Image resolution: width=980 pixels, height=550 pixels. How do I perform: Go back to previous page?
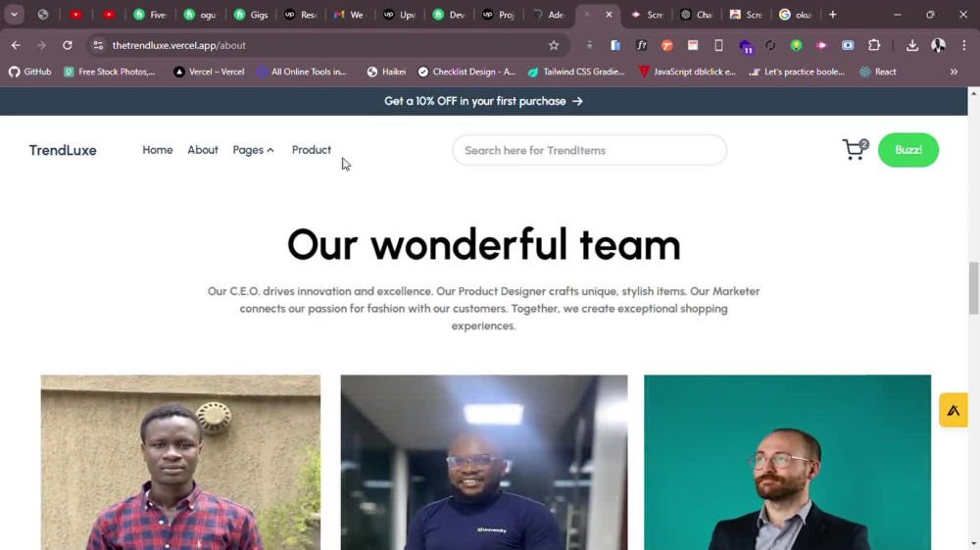[x=16, y=45]
